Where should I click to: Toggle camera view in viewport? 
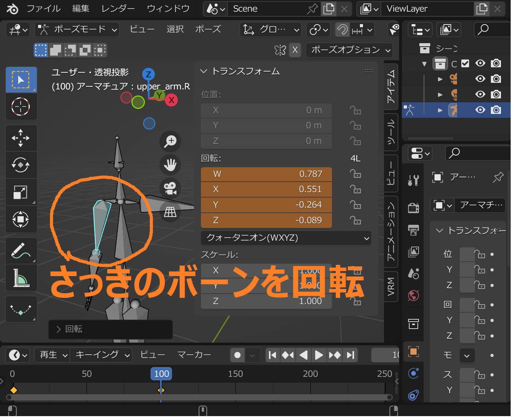170,188
